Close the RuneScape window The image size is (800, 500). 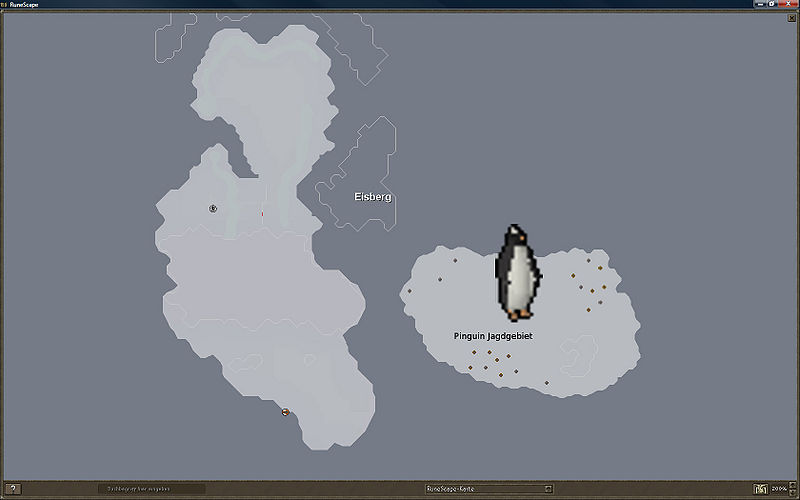791,5
